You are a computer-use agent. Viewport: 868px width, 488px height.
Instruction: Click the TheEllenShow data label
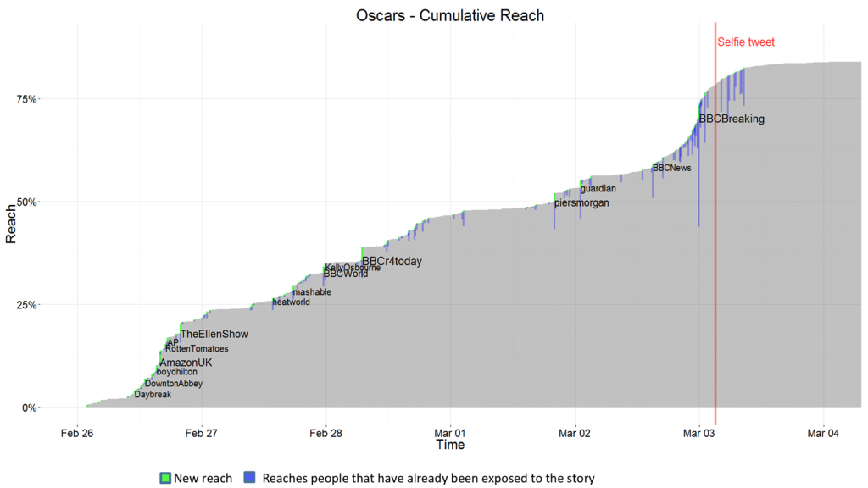(214, 335)
